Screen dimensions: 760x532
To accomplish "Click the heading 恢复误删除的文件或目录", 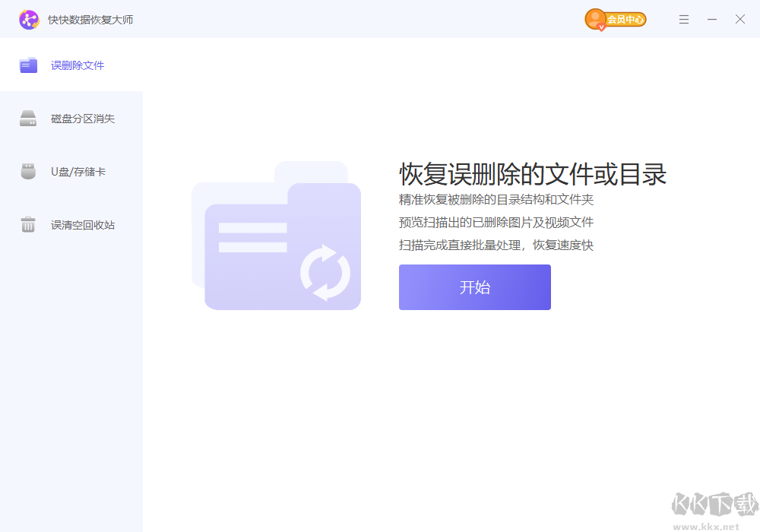I will point(532,175).
